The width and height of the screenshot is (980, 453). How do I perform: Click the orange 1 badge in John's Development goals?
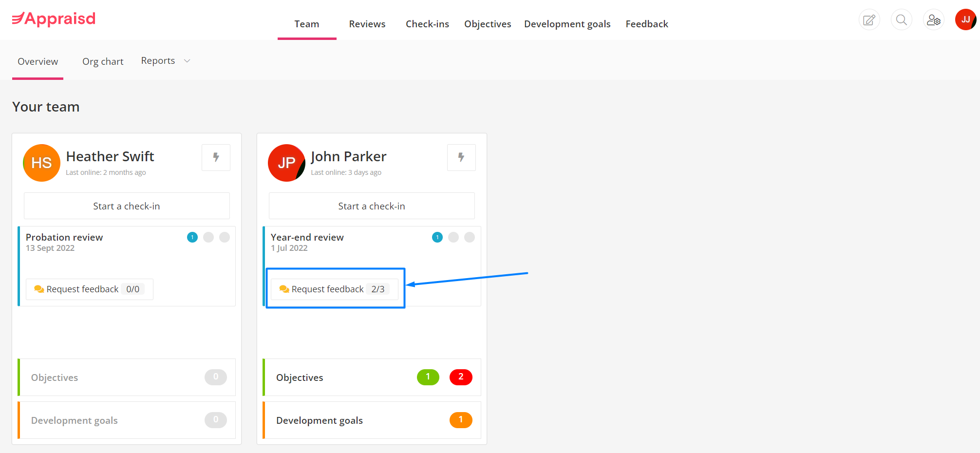click(x=461, y=420)
